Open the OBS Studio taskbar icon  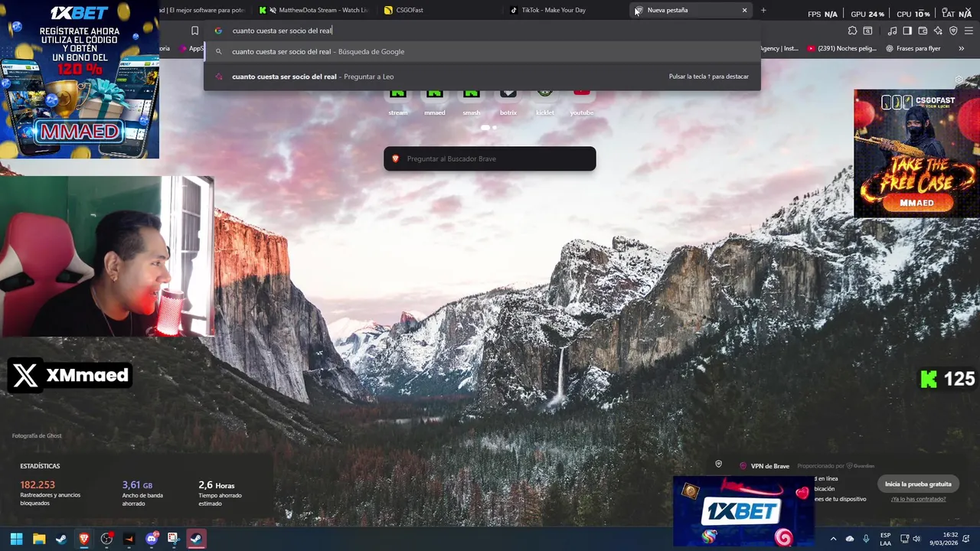point(106,539)
